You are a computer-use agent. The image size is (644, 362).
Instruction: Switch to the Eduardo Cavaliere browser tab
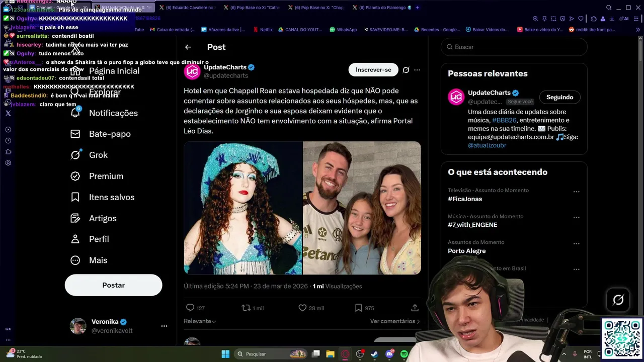tap(187, 8)
